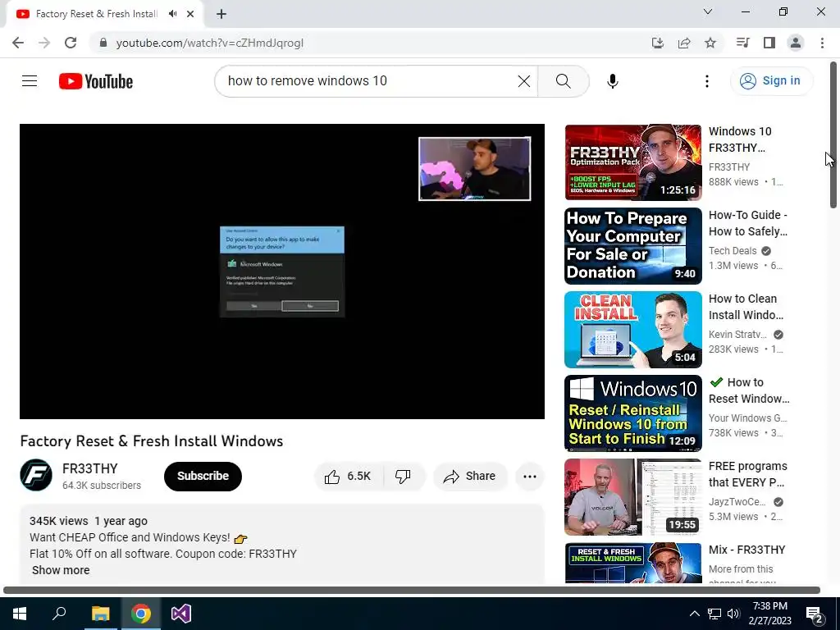This screenshot has width=840, height=630.
Task: Close the Factory Reset YouTube tab
Action: (190, 14)
